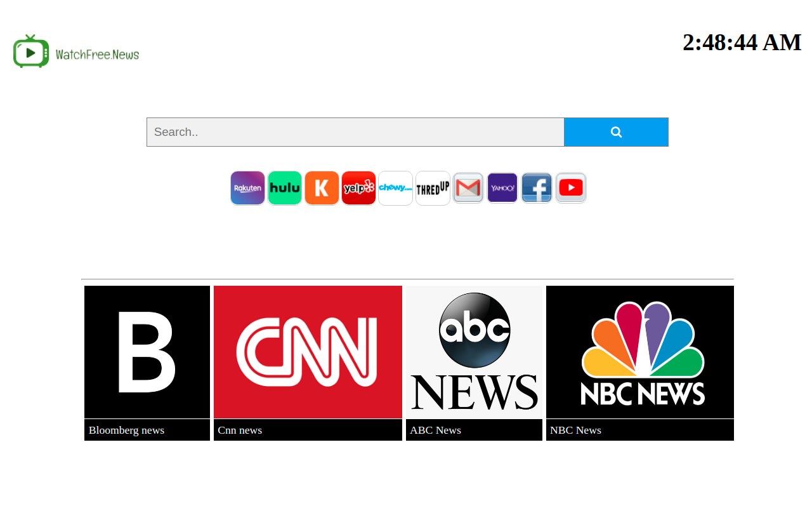This screenshot has height=508, width=812.
Task: Focus the Search.. input field
Action: (x=355, y=132)
